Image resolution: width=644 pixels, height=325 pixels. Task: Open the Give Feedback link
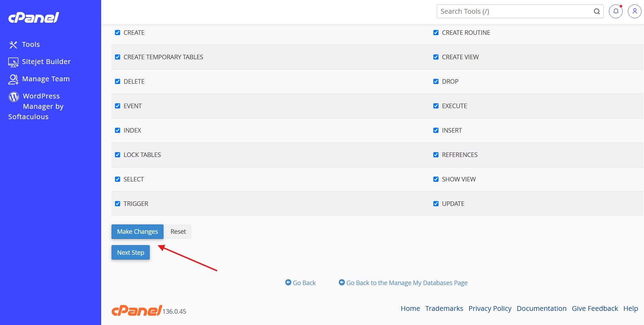point(595,308)
